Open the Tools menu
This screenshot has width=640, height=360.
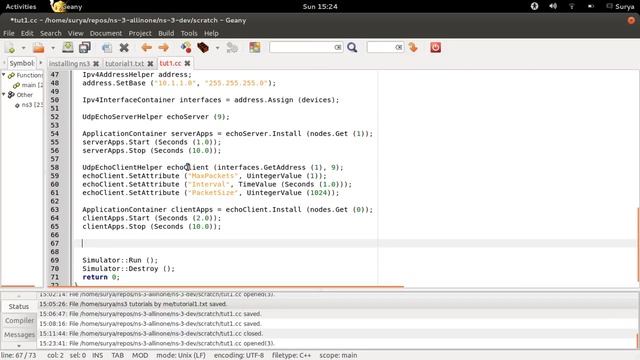[x=189, y=33]
